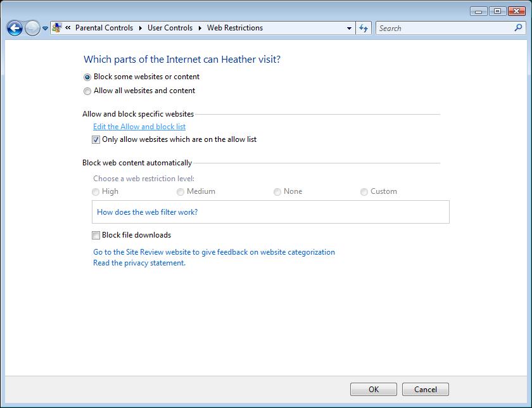Open address bar history dropdown

tap(349, 28)
